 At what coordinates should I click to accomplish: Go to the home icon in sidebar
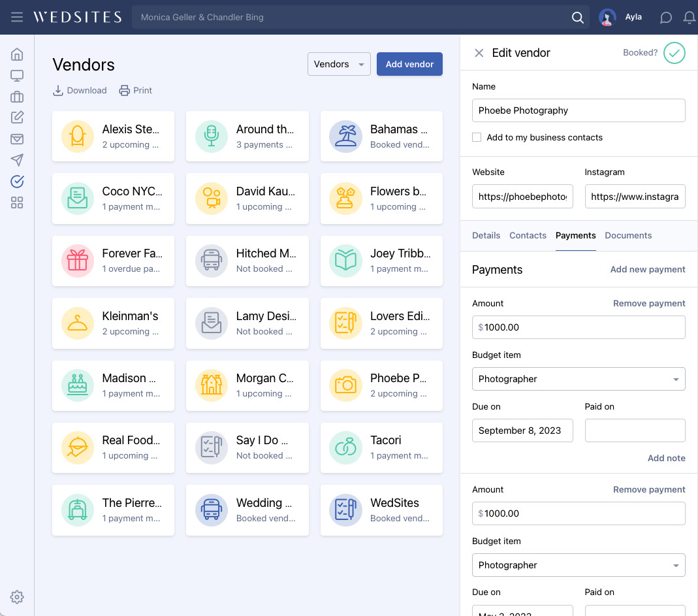point(17,54)
